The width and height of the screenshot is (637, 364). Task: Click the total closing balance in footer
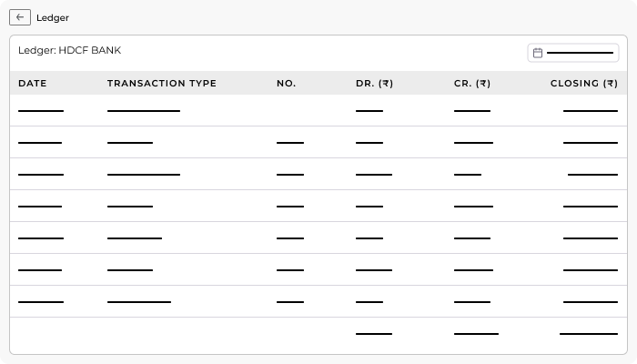[x=589, y=334]
